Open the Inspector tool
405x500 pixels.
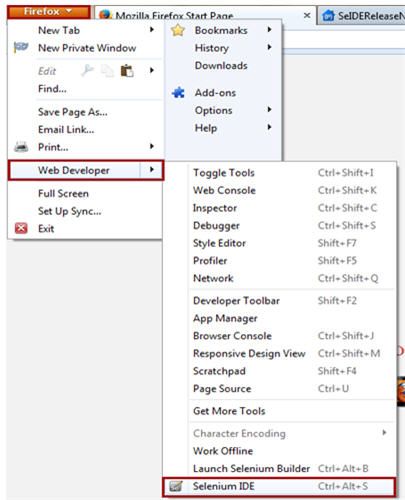click(280, 208)
